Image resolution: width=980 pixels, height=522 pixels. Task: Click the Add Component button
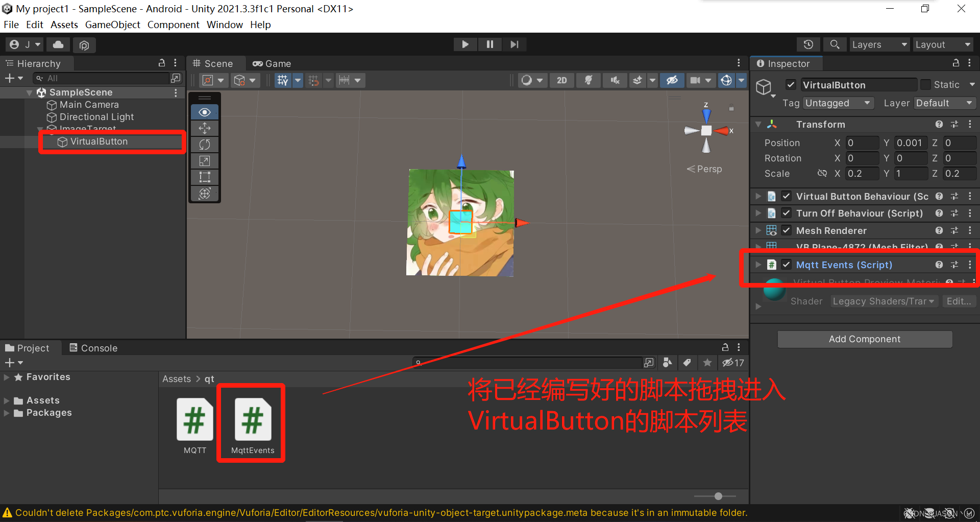(864, 339)
